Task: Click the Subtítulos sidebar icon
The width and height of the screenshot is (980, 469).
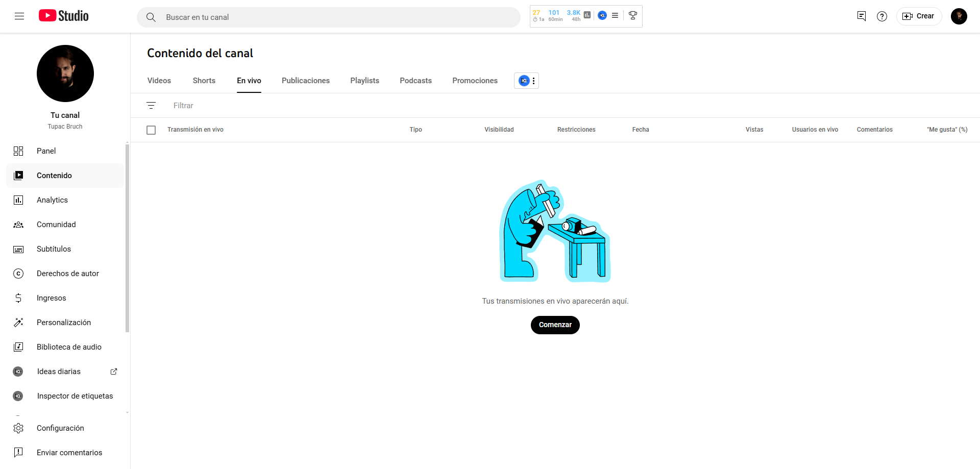Action: (x=18, y=249)
